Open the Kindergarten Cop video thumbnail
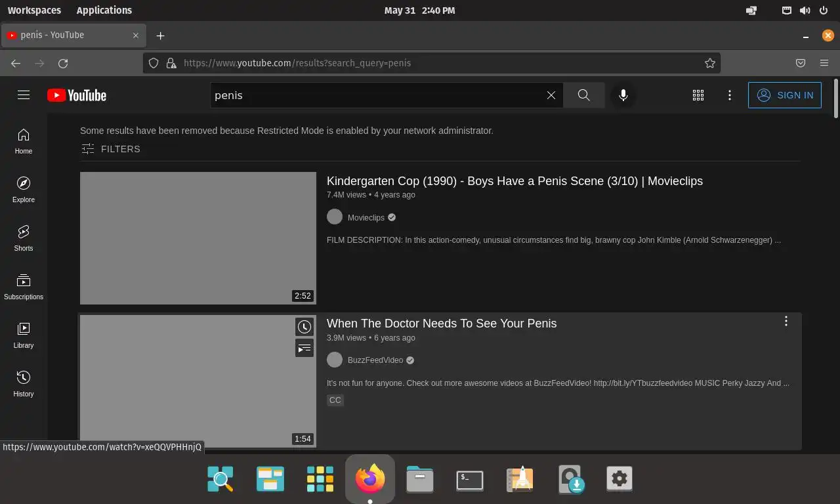This screenshot has height=504, width=840. (x=198, y=238)
